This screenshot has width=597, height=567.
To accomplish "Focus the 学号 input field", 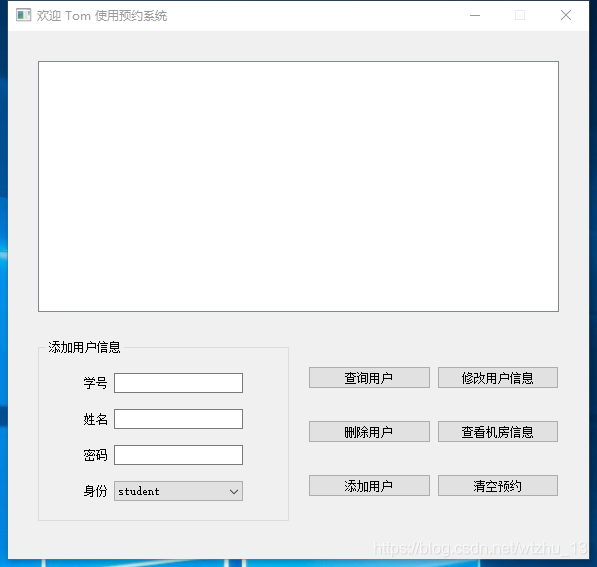I will pos(178,383).
